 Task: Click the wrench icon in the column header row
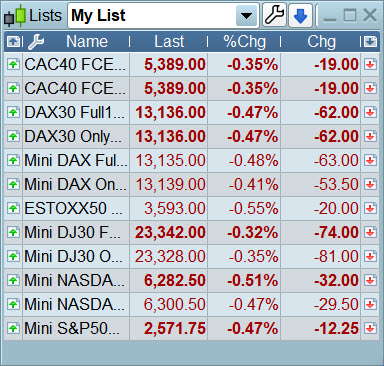pos(36,42)
